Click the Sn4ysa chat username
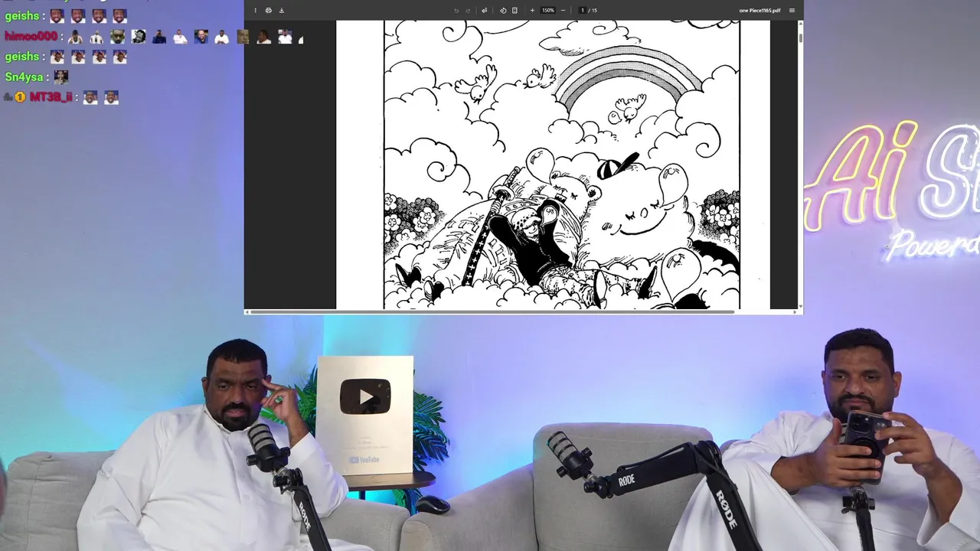 (x=24, y=77)
